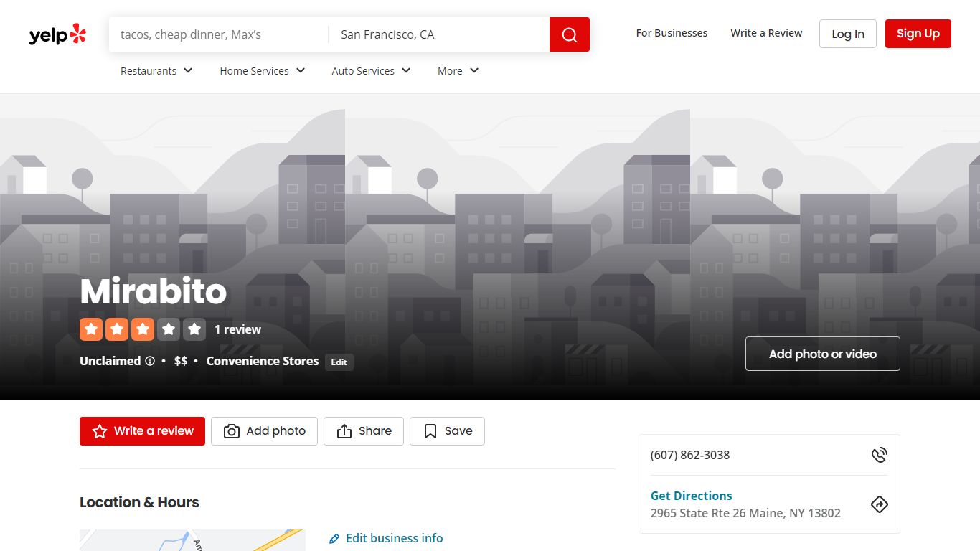Expand the More menu
Screen dimensions: 980x551
click(458, 70)
